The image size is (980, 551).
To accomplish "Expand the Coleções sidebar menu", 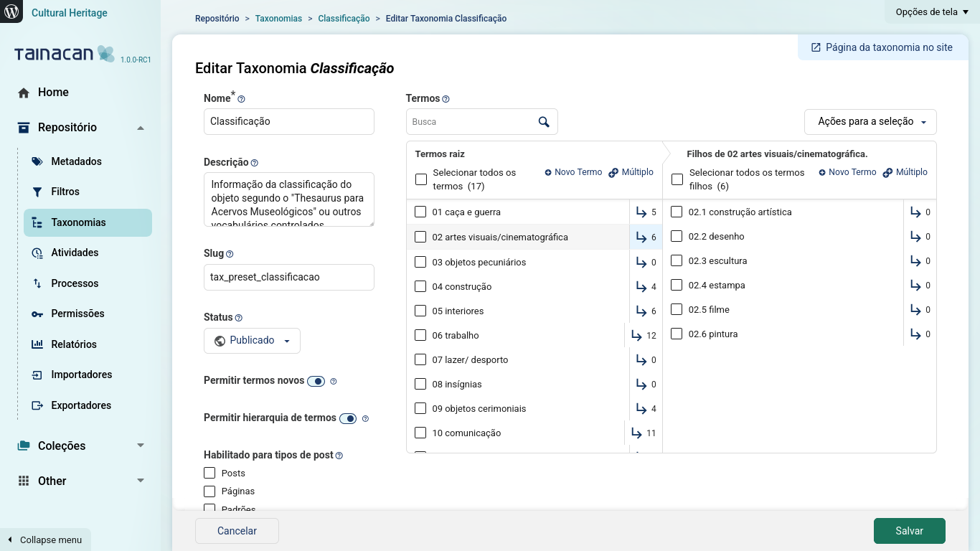I will coord(62,446).
